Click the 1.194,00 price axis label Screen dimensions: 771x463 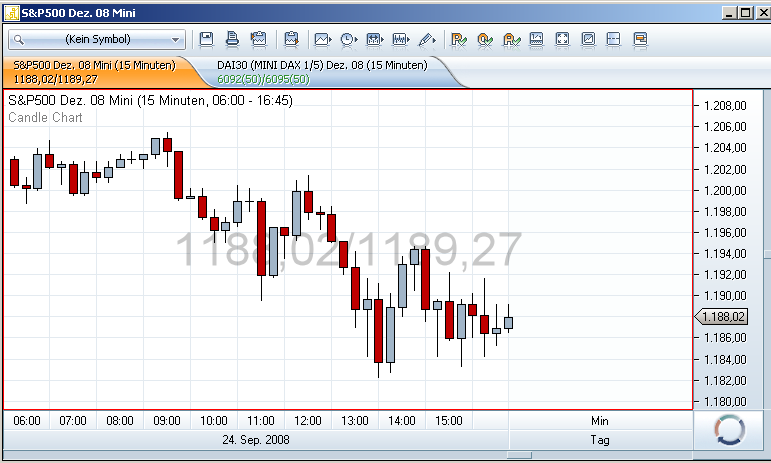[x=725, y=254]
